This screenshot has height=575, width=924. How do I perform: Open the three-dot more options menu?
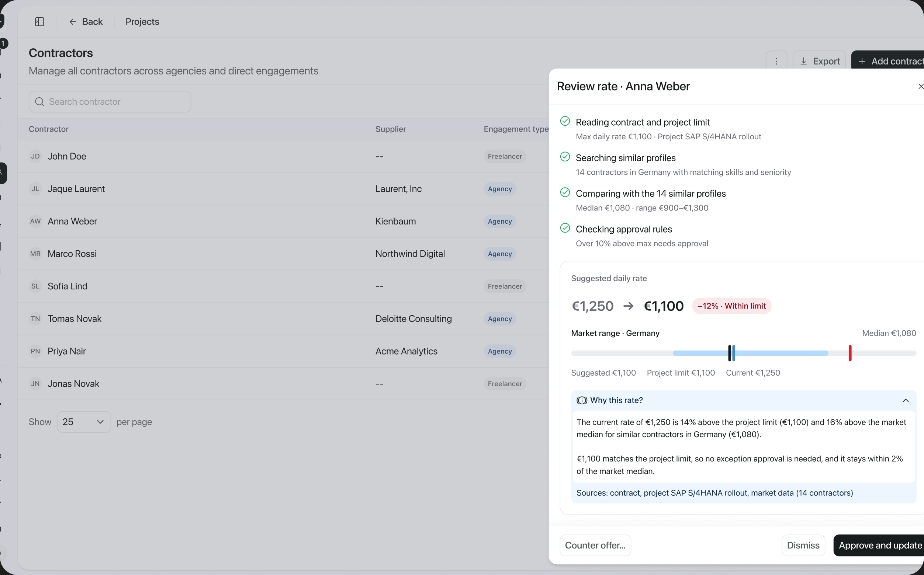click(776, 61)
